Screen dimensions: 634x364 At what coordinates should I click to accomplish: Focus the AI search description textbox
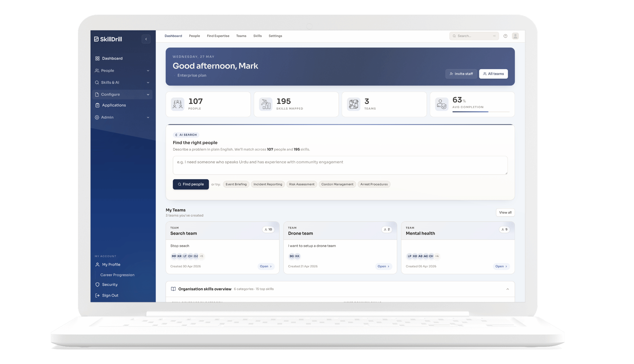[340, 165]
